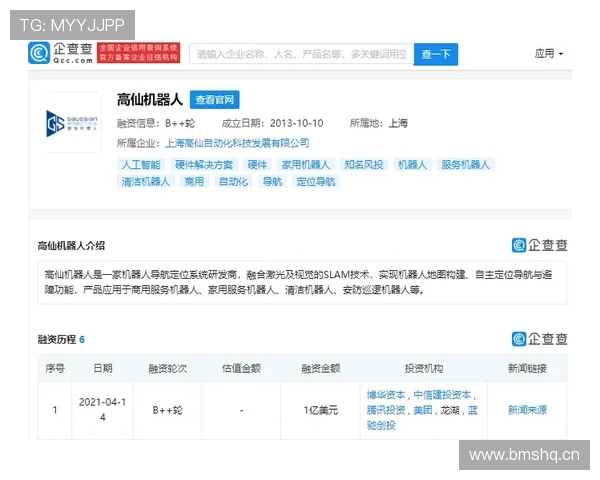Click the search input field
600x480 pixels.
click(x=302, y=54)
